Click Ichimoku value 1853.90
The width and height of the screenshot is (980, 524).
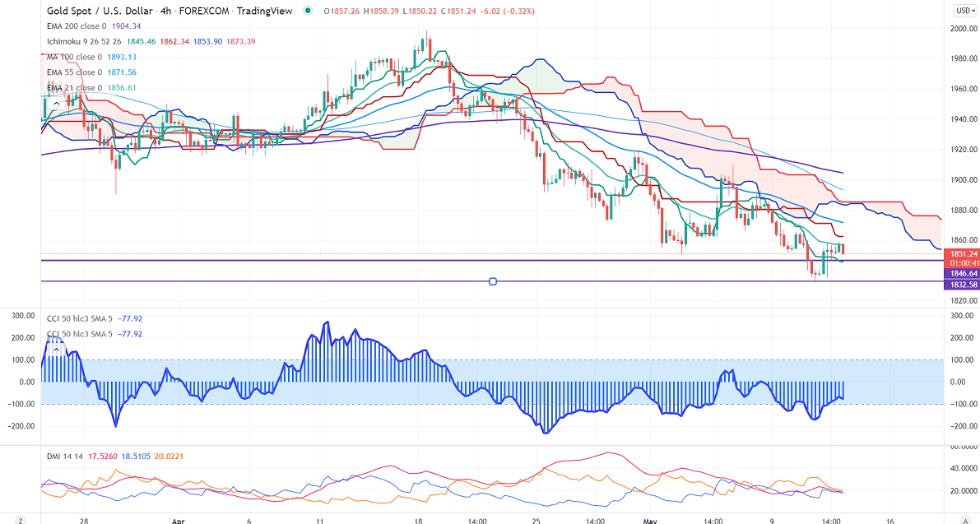point(207,42)
